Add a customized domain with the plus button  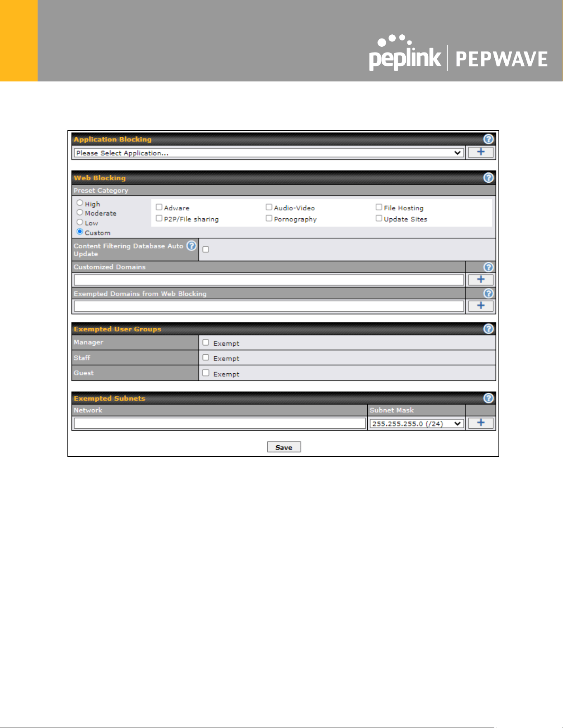pos(481,280)
